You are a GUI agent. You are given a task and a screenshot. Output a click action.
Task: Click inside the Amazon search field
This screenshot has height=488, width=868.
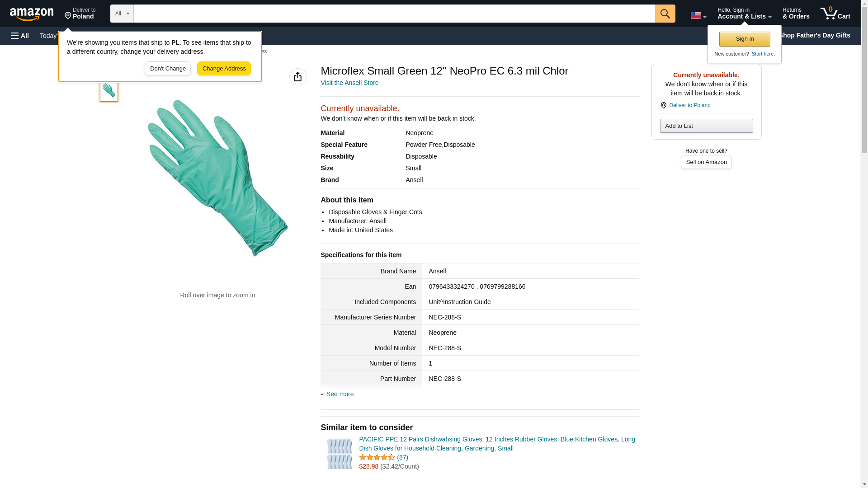pos(394,14)
